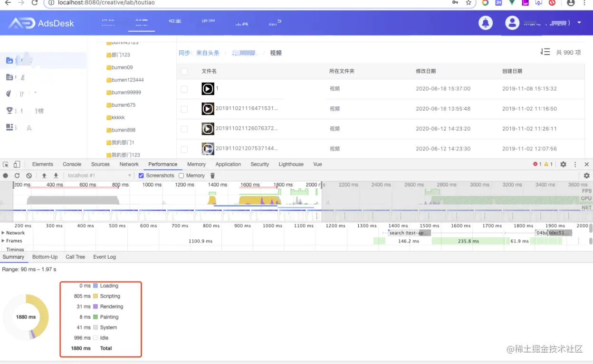Click the browser forward arrow

point(21,3)
